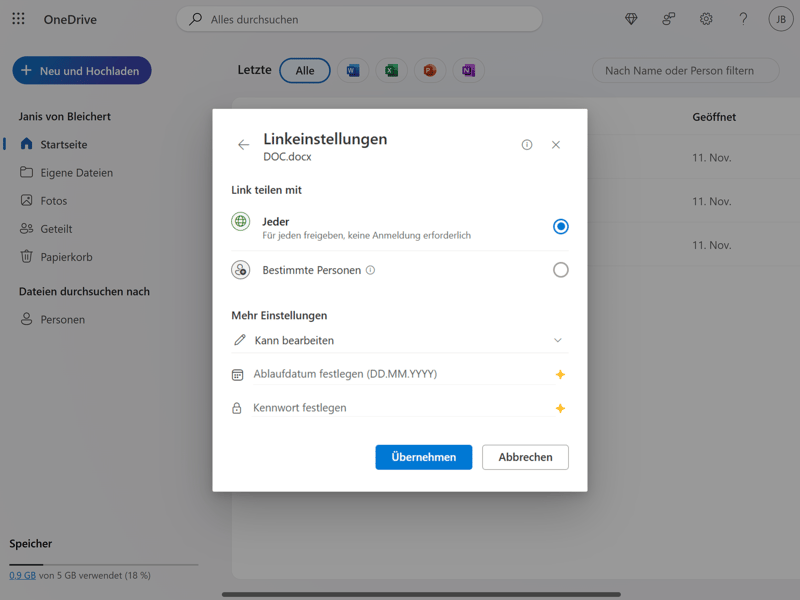
Task: Open Eigene Dateien in sidebar
Action: pos(76,173)
